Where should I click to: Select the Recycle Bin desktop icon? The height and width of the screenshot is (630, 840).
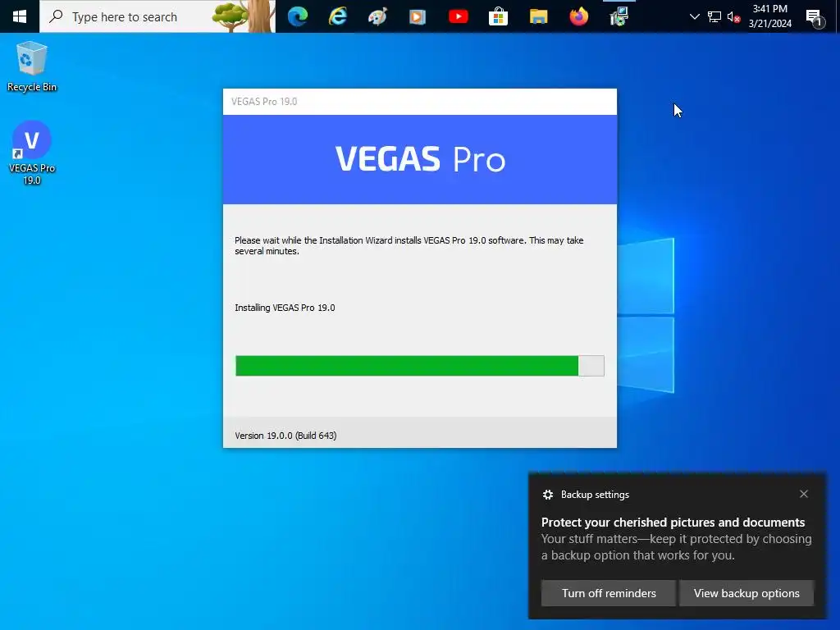point(32,66)
